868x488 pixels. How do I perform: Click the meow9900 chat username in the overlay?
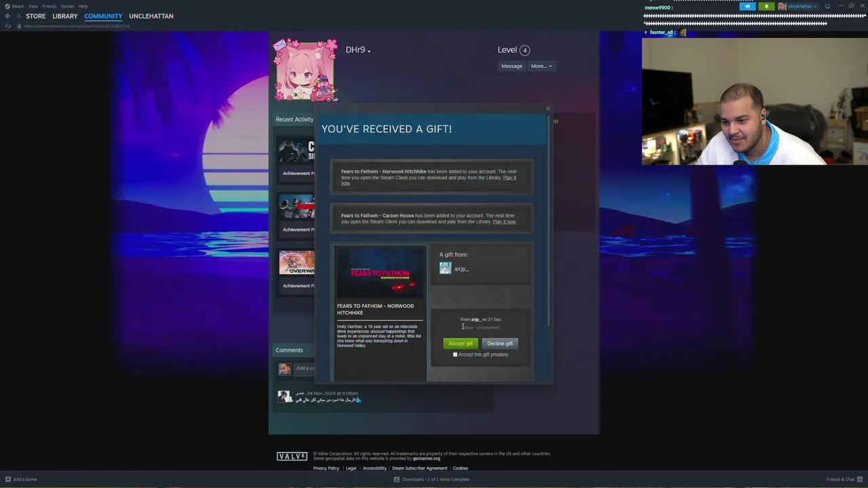(x=656, y=7)
